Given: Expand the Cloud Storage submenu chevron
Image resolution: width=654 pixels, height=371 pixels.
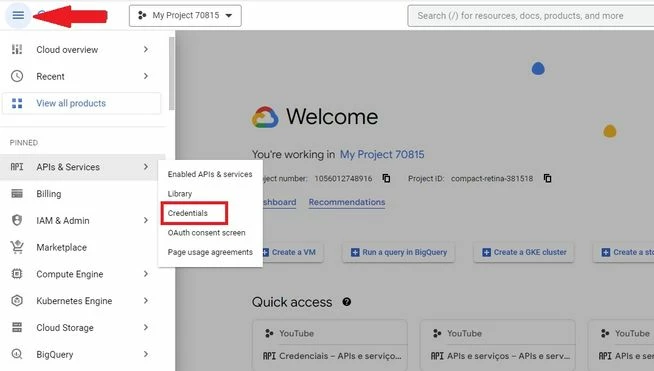Looking at the screenshot, I should (x=146, y=327).
